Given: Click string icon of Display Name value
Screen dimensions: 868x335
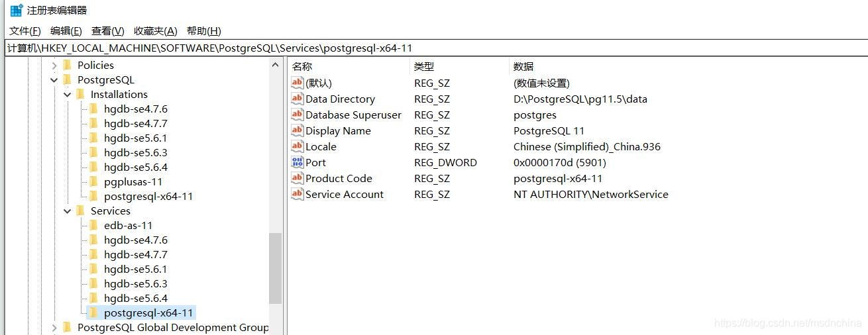Looking at the screenshot, I should coord(298,130).
